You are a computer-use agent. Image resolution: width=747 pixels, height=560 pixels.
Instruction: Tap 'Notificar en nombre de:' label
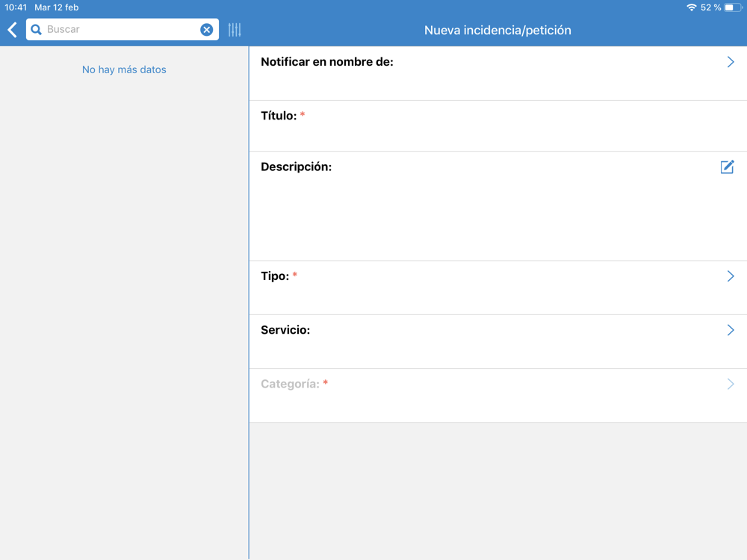327,62
